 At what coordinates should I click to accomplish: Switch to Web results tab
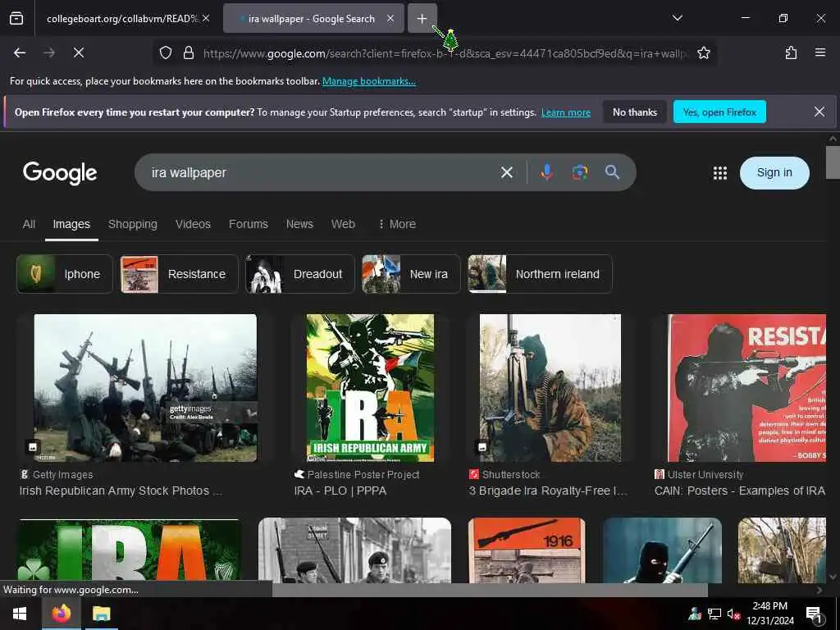343,224
